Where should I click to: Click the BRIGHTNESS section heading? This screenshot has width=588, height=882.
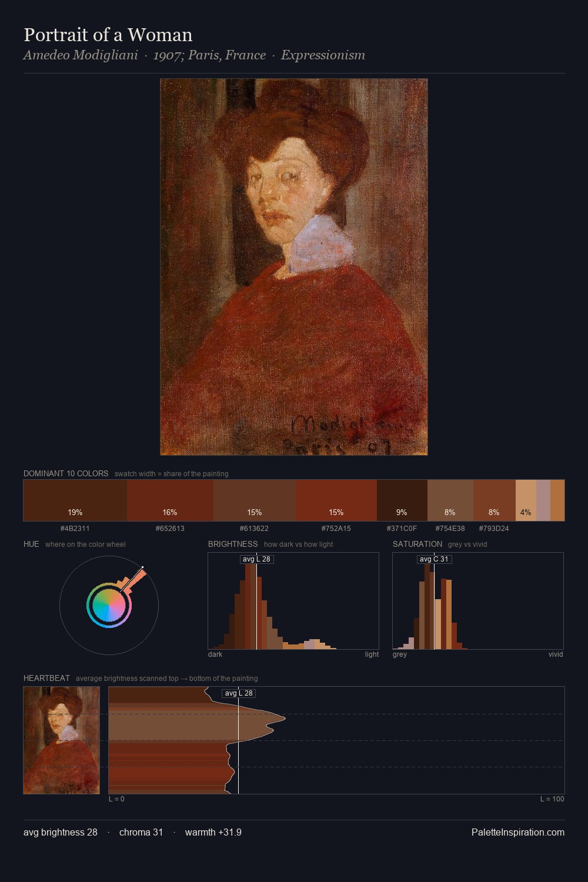click(x=233, y=544)
